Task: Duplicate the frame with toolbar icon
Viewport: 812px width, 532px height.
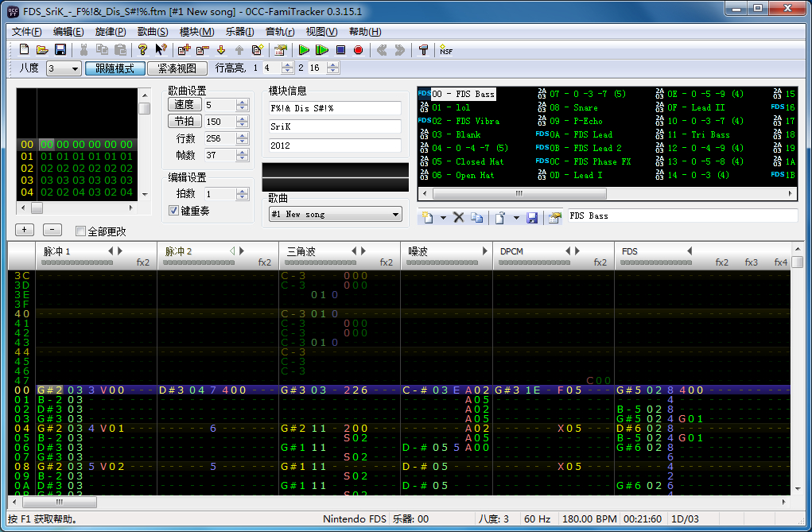Action: point(258,50)
